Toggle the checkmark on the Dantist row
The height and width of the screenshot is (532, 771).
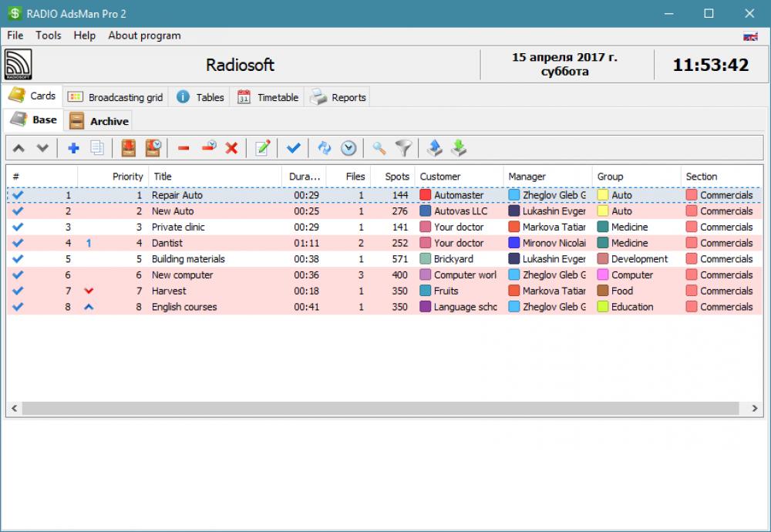[x=18, y=243]
